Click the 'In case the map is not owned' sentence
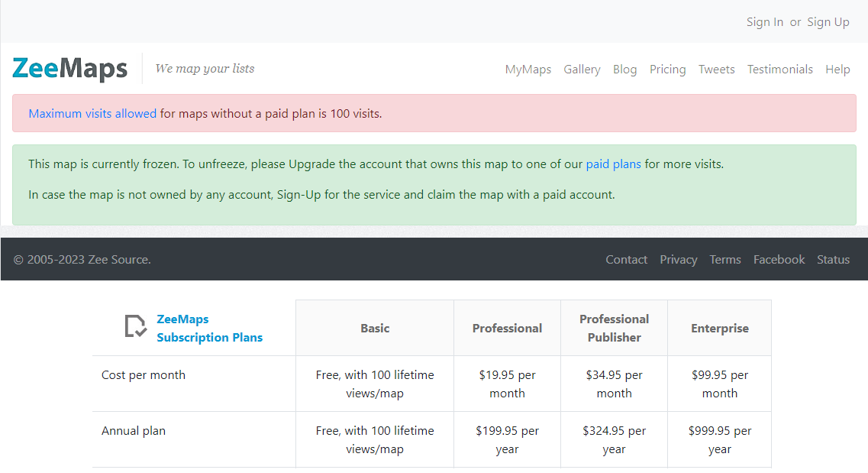This screenshot has height=473, width=868. [321, 194]
